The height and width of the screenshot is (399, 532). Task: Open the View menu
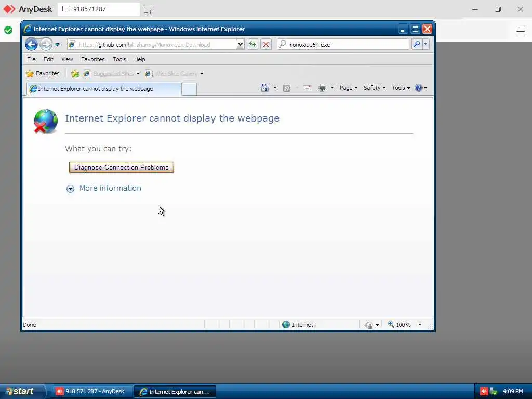coord(67,59)
